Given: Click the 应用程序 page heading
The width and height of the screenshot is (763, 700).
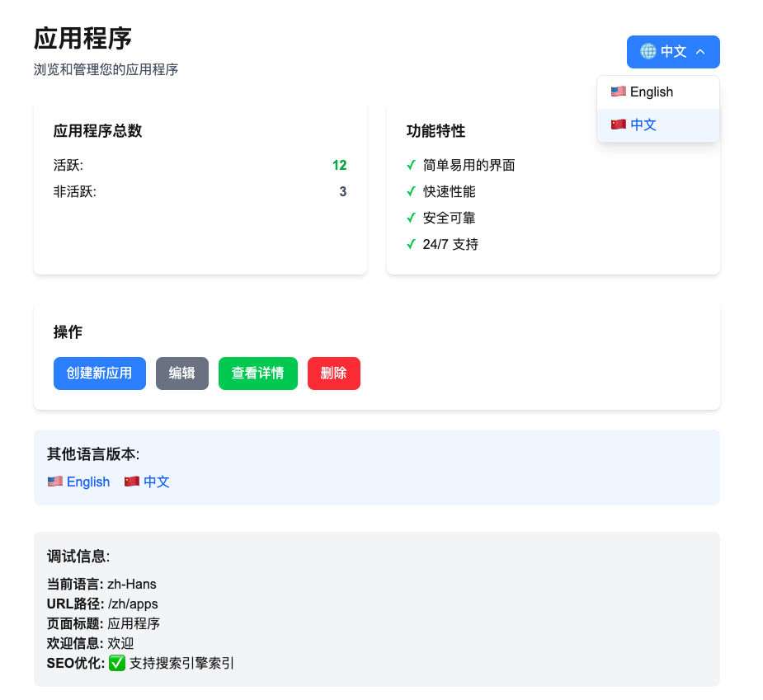Looking at the screenshot, I should (82, 39).
